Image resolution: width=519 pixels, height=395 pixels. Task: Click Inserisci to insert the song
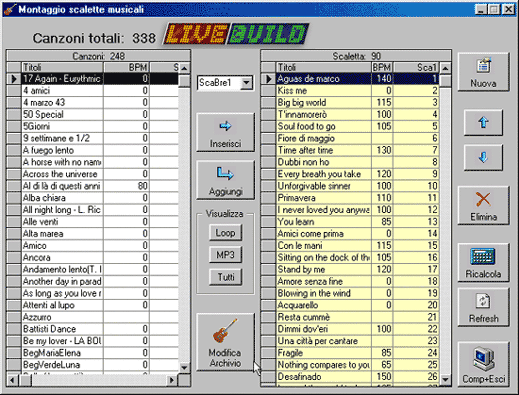click(225, 132)
